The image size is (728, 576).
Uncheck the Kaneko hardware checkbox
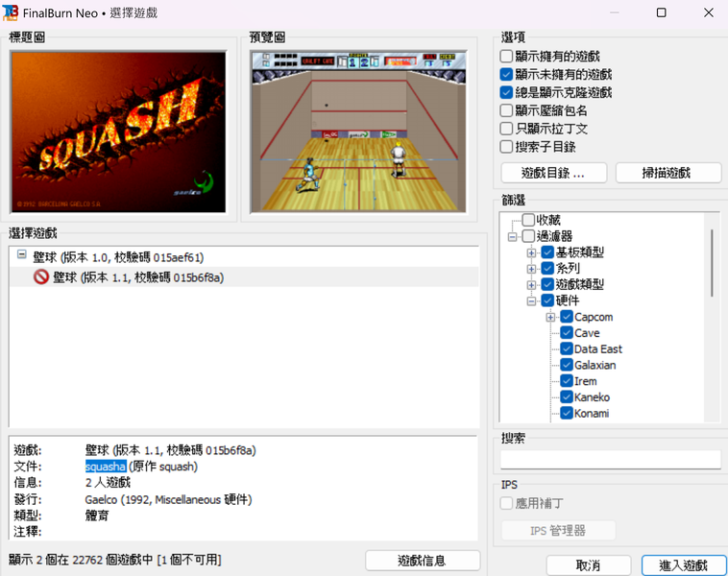coord(567,396)
